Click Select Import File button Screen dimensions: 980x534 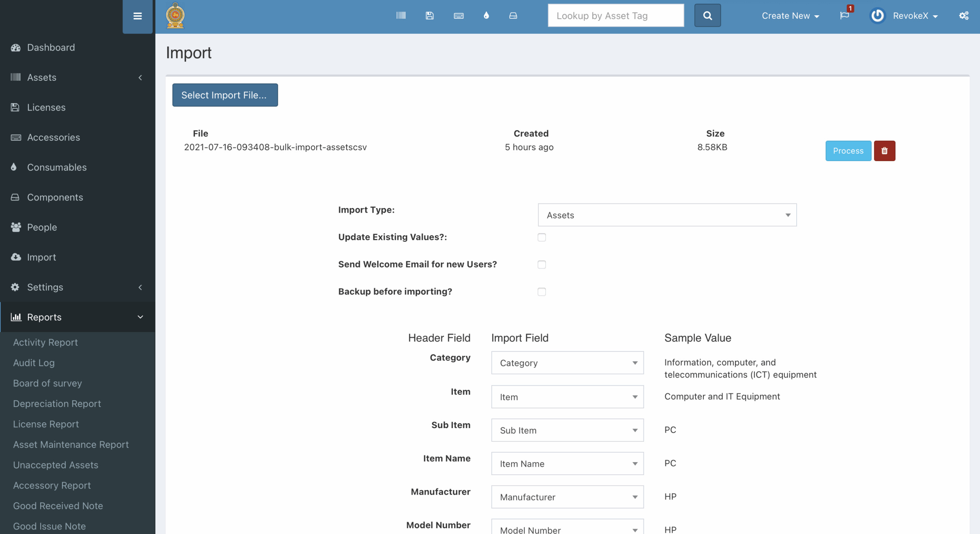point(225,95)
